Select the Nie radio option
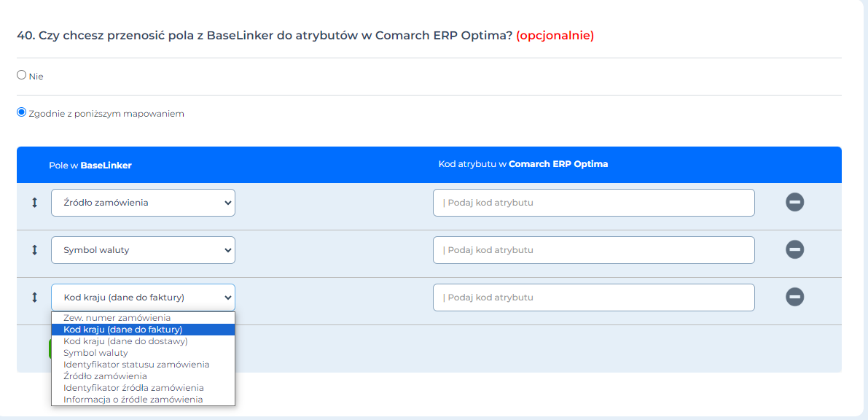 [21, 75]
